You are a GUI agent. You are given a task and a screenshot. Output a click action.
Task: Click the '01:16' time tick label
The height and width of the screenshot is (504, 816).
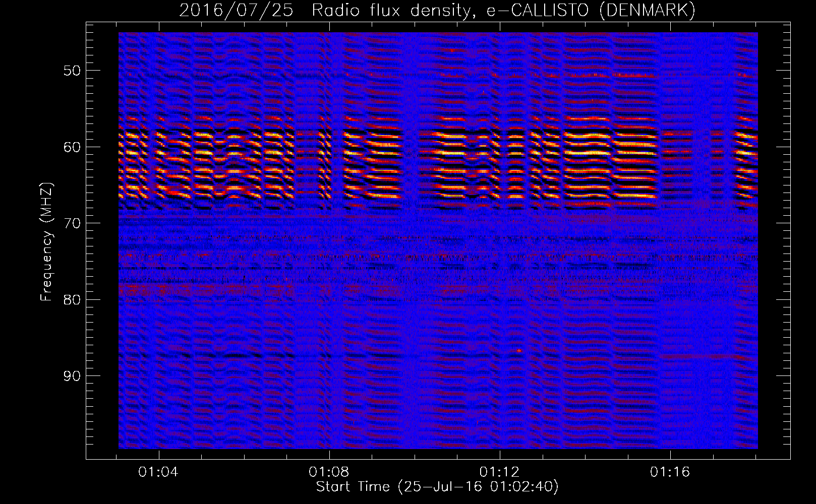point(670,472)
